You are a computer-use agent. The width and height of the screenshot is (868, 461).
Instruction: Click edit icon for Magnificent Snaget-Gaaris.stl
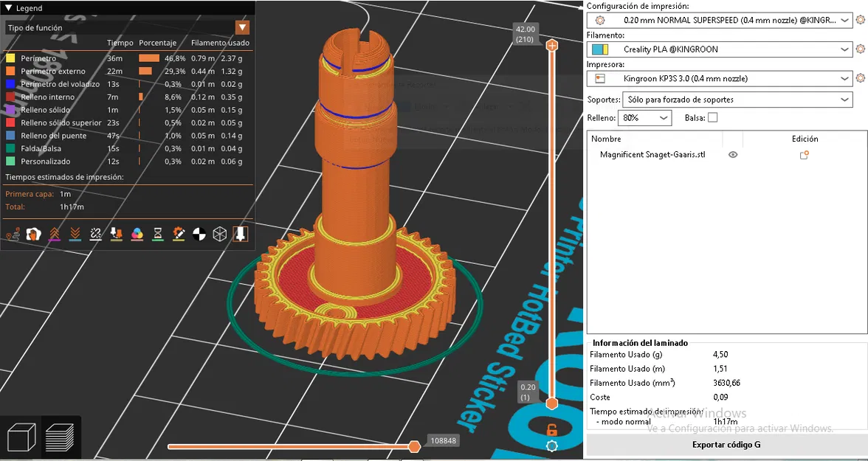click(x=805, y=155)
